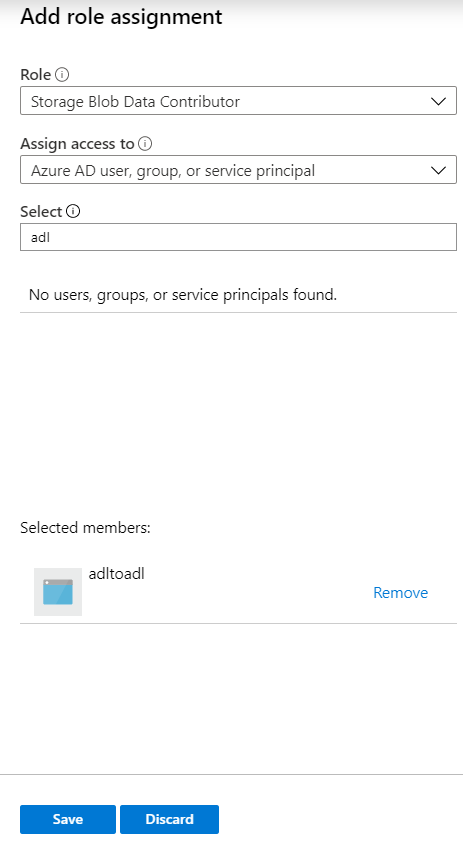Click the adltoadl member name text
This screenshot has width=463, height=847.
[x=116, y=573]
